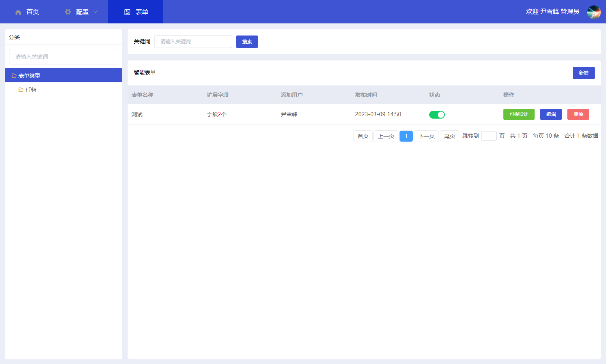
Task: Delete 测试 form with 删除 button
Action: tap(578, 114)
